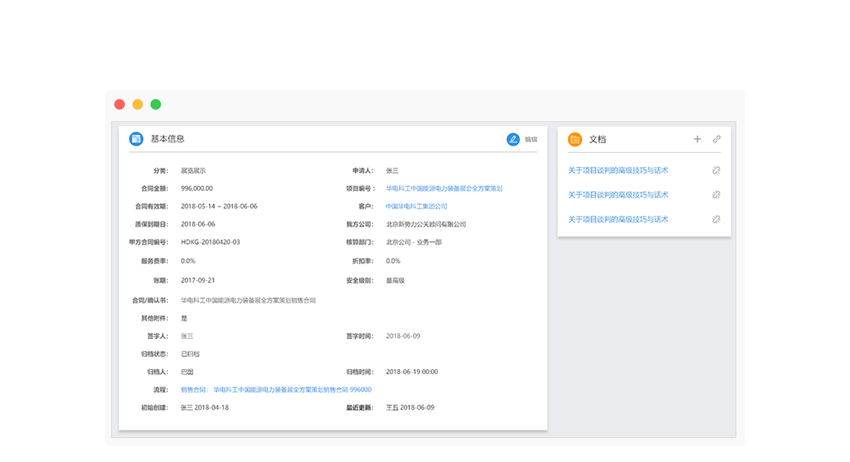
Task: Click the yellow minimize window button
Action: pyautogui.click(x=138, y=104)
